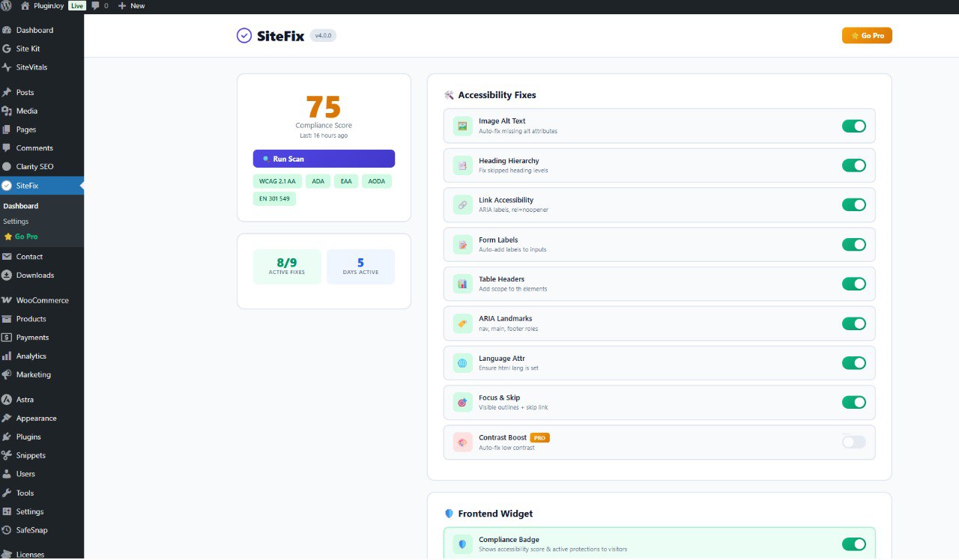Viewport: 959px width, 560px height.
Task: Click the EAA compliance tag
Action: click(x=346, y=181)
